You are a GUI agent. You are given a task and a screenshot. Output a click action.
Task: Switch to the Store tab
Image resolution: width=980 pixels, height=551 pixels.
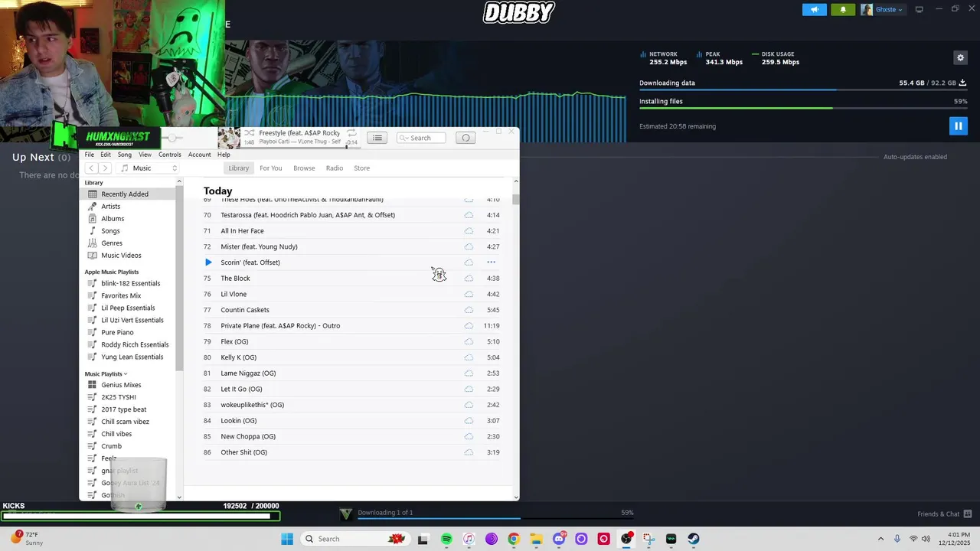pyautogui.click(x=361, y=168)
